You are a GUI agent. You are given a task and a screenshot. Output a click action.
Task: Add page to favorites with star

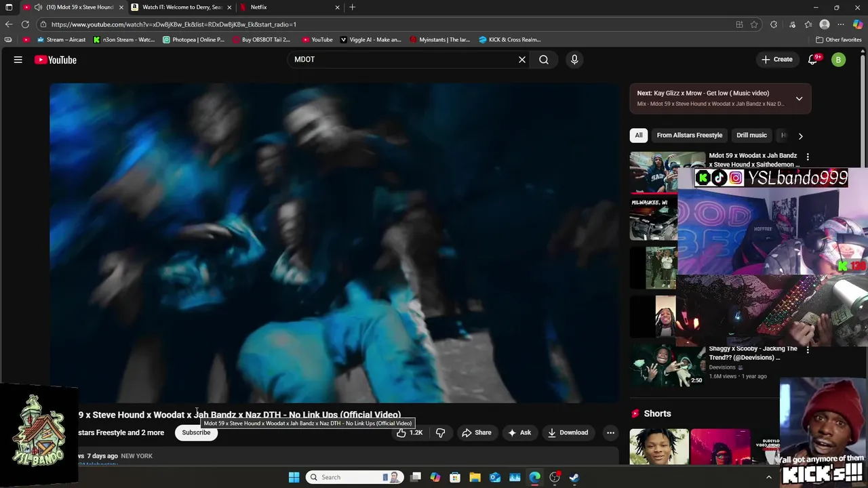[754, 24]
